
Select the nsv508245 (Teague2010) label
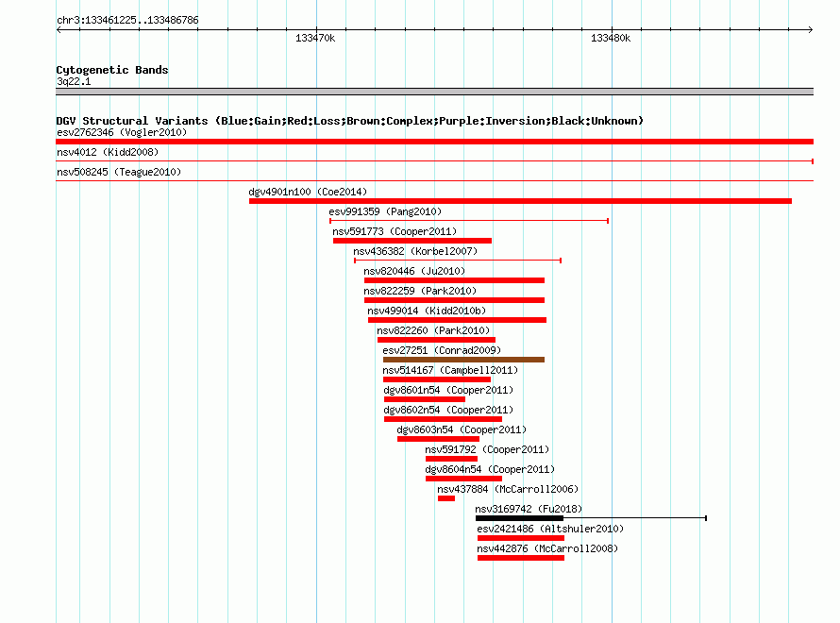click(119, 172)
